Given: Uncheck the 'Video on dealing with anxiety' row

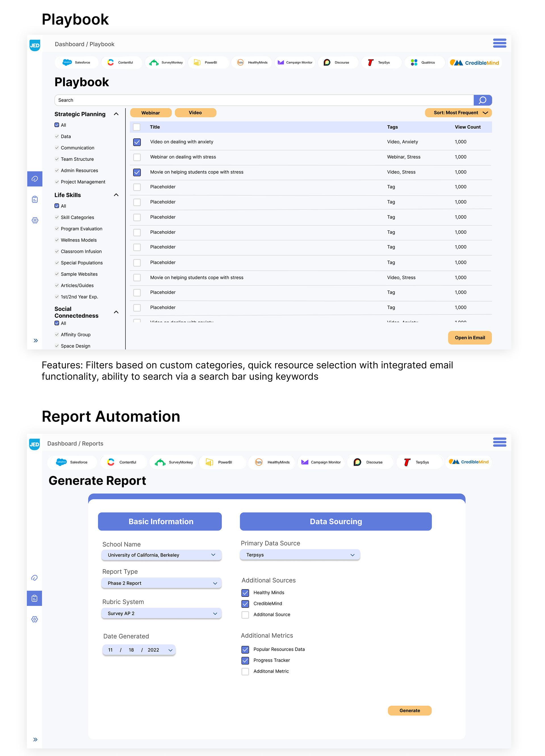Looking at the screenshot, I should pos(137,142).
